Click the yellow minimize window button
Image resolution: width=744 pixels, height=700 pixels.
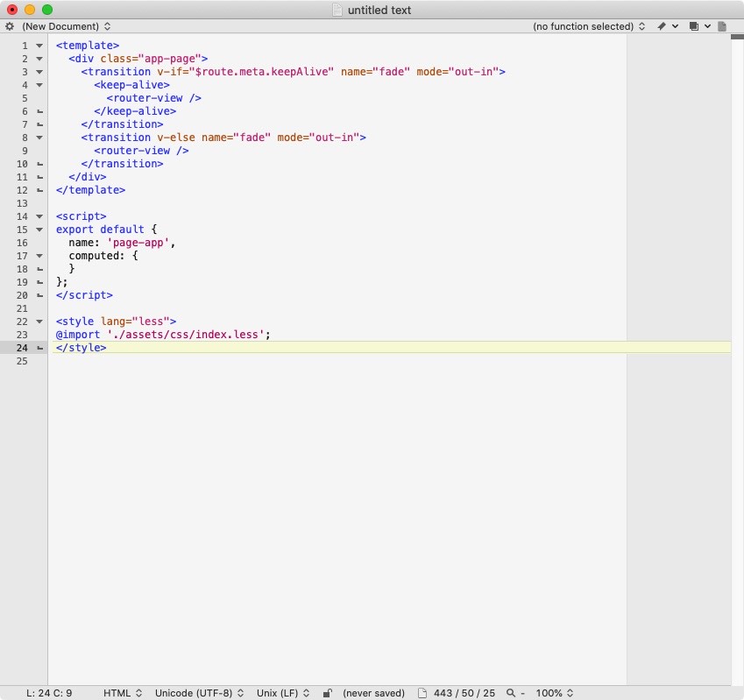tap(30, 10)
